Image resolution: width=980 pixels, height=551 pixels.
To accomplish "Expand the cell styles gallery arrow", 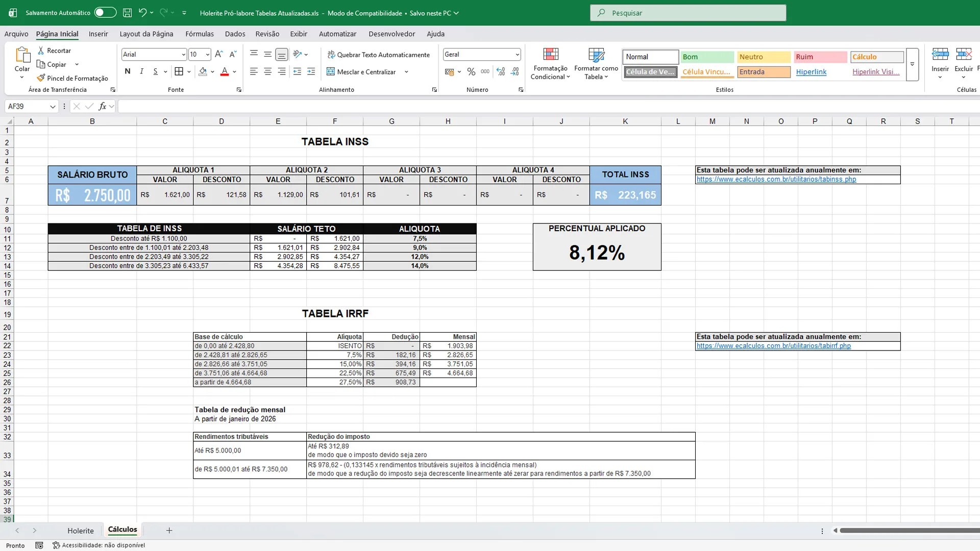I will (912, 64).
